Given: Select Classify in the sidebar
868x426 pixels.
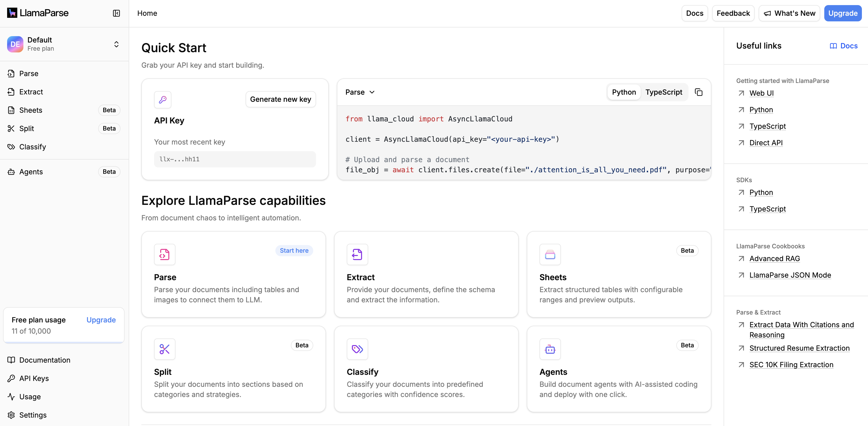Looking at the screenshot, I should pos(32,147).
